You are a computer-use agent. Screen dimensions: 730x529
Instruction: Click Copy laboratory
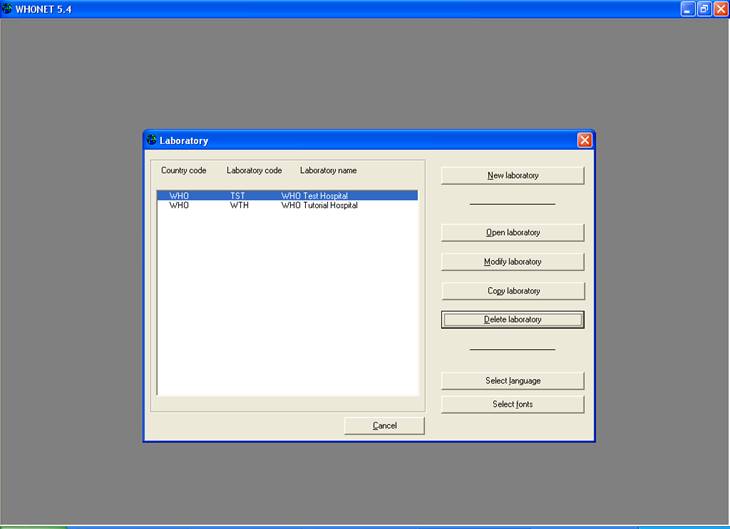513,291
